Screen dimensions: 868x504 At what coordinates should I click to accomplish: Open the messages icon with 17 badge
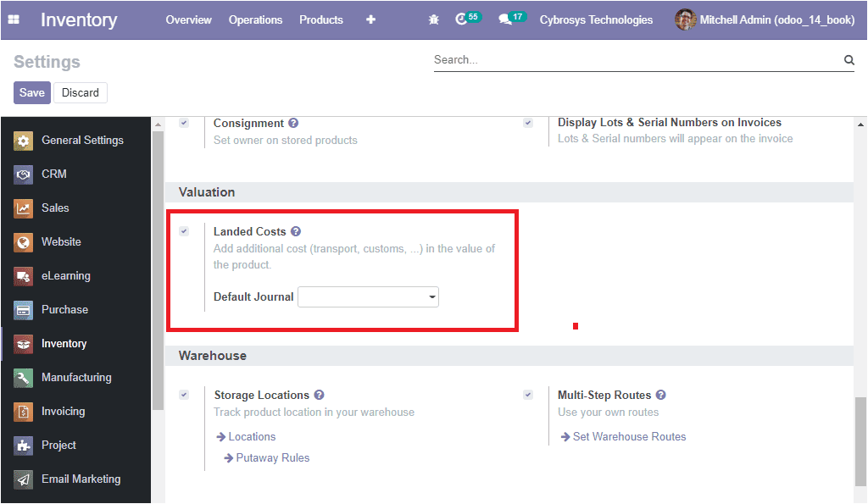pyautogui.click(x=511, y=19)
